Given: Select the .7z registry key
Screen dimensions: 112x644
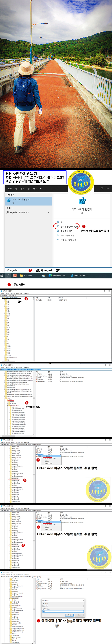Looking at the screenshot, I should coord(8,317).
